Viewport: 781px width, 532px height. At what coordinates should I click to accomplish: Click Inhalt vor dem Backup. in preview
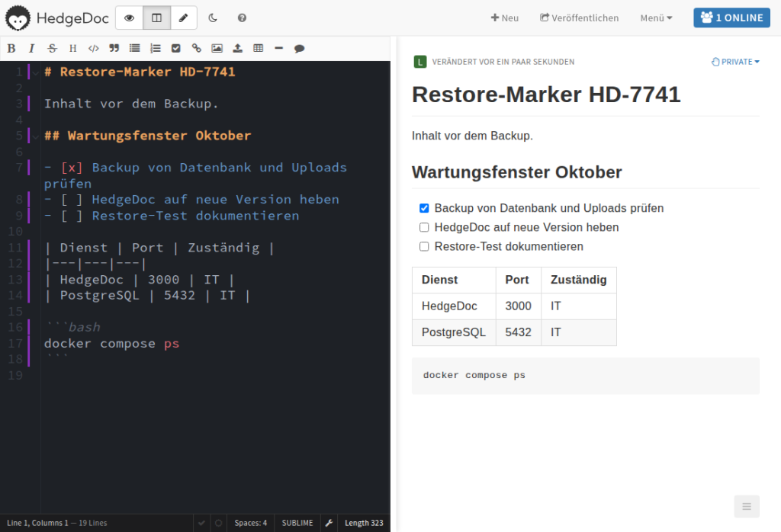pyautogui.click(x=472, y=136)
